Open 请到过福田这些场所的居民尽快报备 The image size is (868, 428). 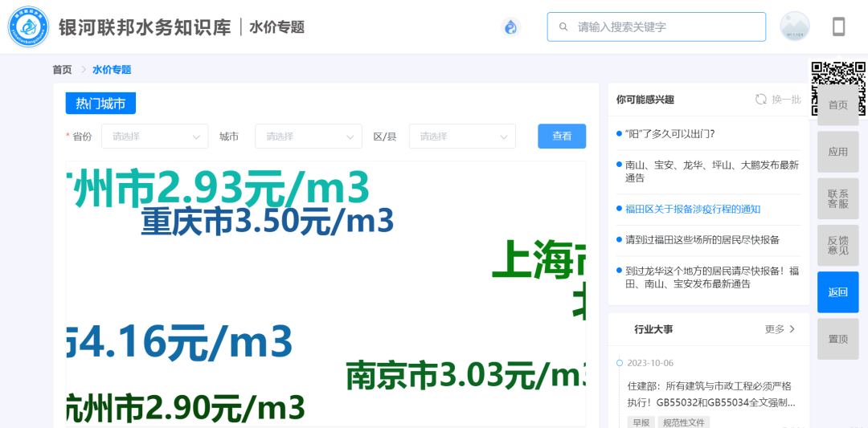pyautogui.click(x=702, y=240)
